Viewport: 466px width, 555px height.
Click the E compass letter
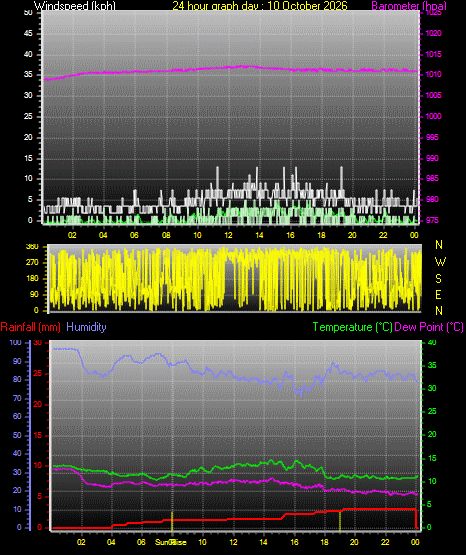[438, 295]
